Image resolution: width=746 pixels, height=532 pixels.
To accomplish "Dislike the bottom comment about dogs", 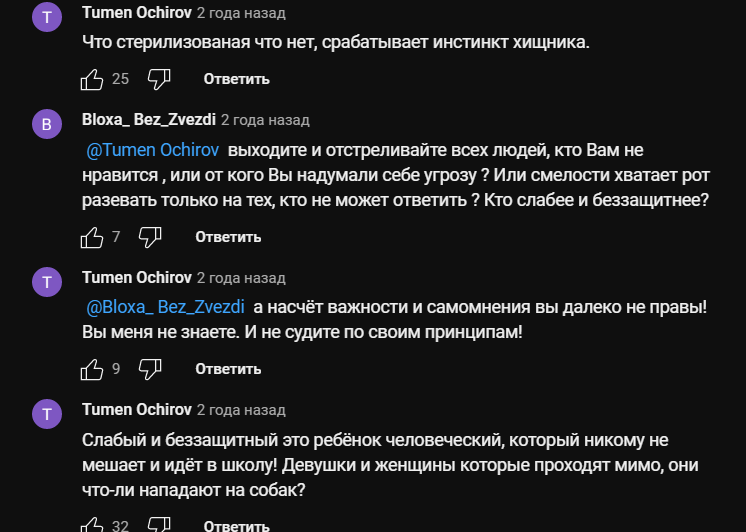I will tap(159, 525).
